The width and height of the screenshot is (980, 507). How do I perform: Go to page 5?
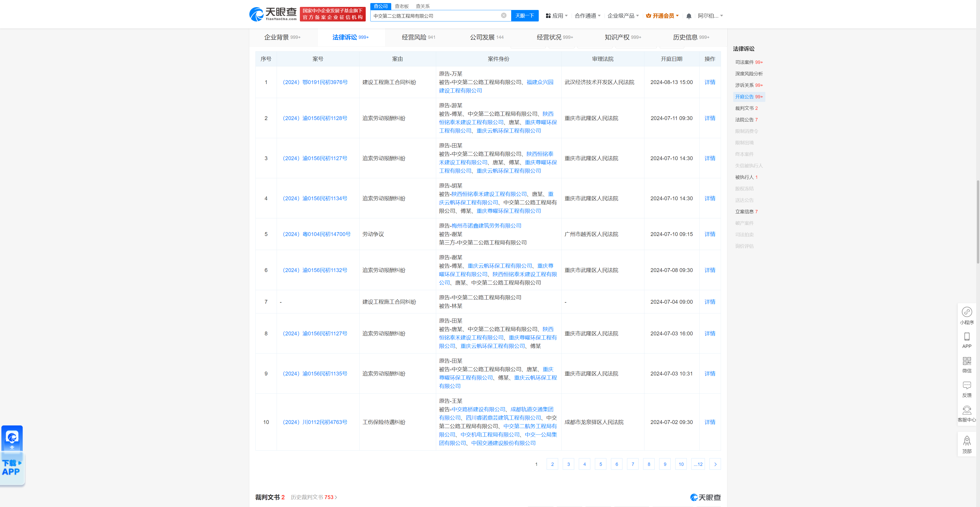click(600, 464)
